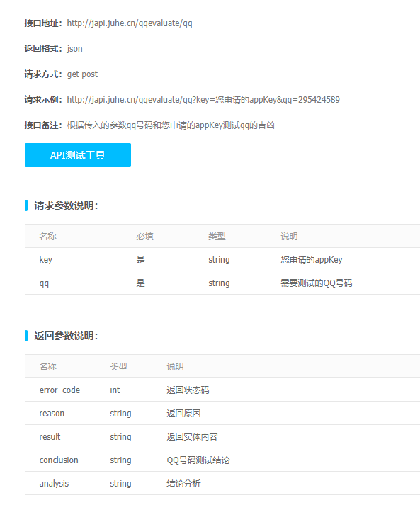Select the reason name cell
420x517 pixels.
(52, 414)
